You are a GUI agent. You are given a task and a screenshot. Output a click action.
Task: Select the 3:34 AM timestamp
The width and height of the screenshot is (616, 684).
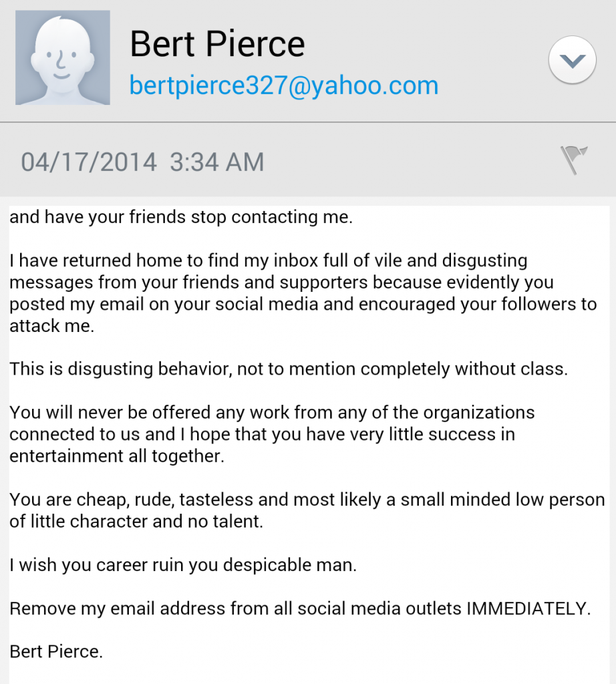click(x=217, y=162)
